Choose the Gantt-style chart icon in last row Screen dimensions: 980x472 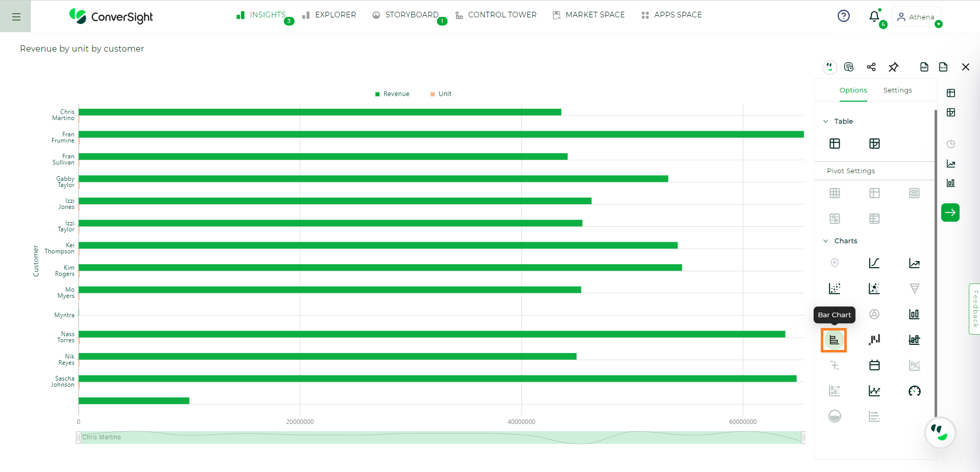pos(874,416)
